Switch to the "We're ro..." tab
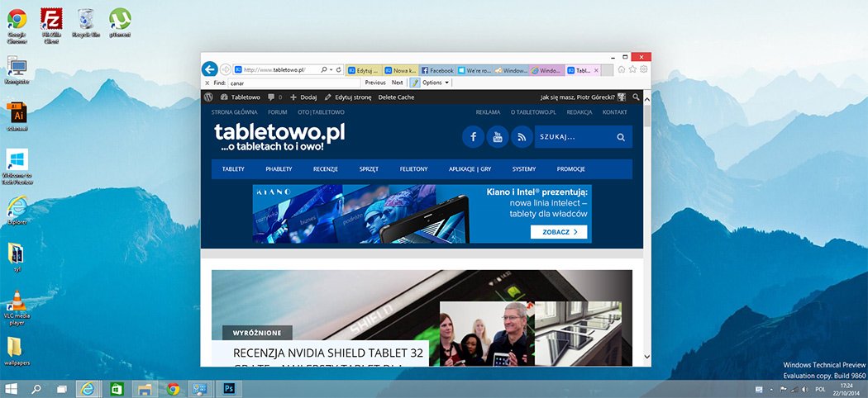 tap(475, 71)
